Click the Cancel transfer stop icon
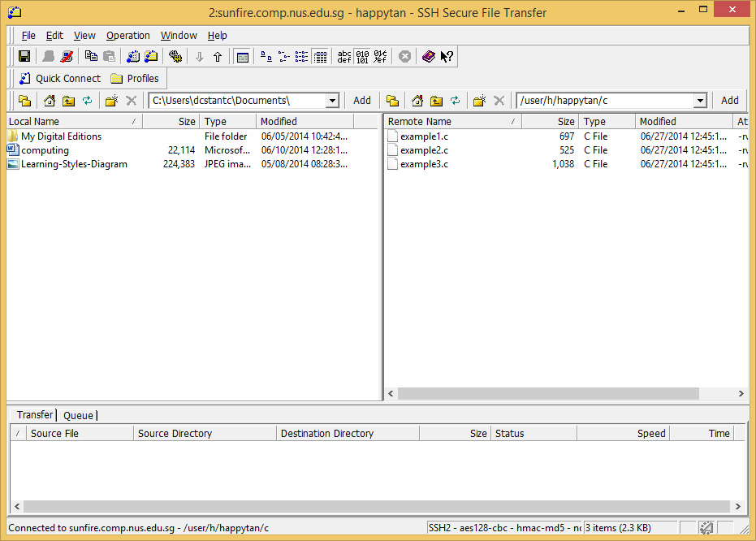Viewport: 756px width, 541px height. click(x=405, y=56)
